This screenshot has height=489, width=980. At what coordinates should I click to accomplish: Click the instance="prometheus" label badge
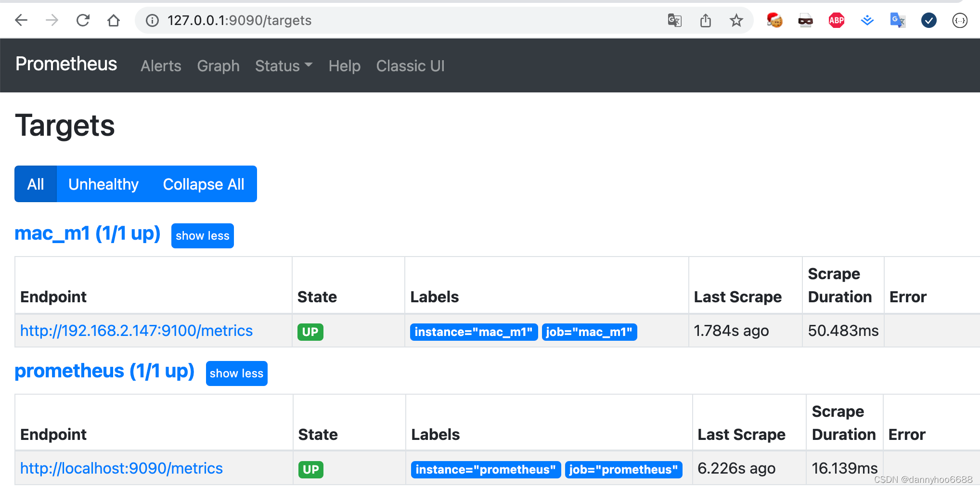click(486, 469)
